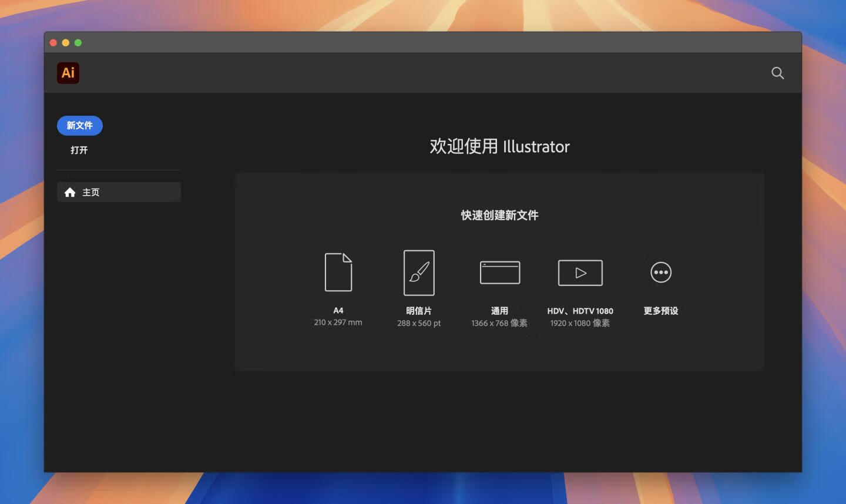Click the 1366 x 768 像素 label
Image resolution: width=846 pixels, height=504 pixels.
[x=499, y=323]
